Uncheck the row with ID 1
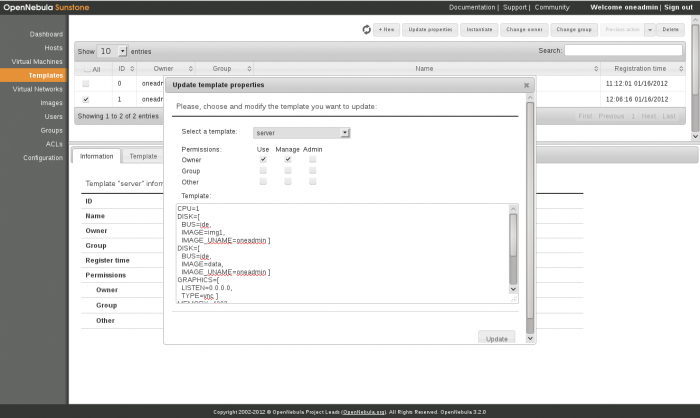The height and width of the screenshot is (418, 700). pos(86,99)
